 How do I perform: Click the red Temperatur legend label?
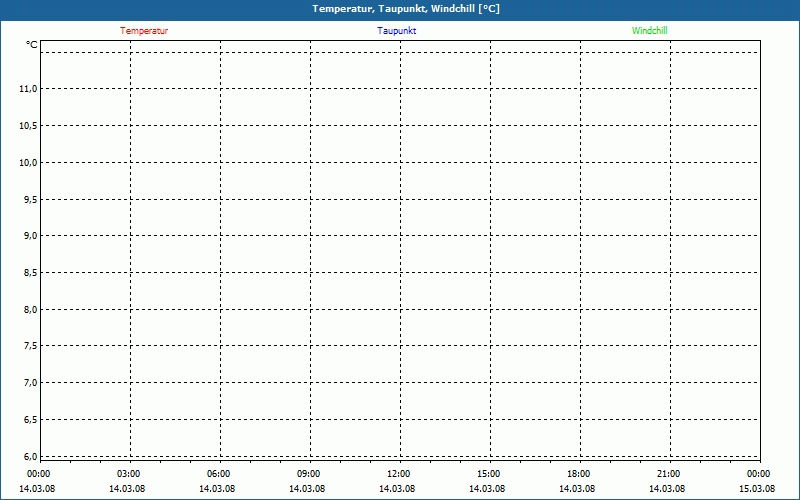(144, 31)
